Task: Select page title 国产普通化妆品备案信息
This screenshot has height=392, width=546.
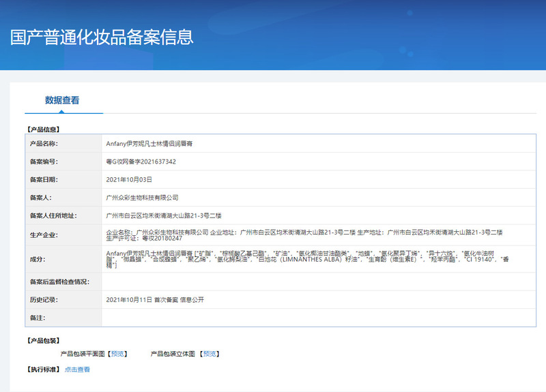Action: (x=102, y=37)
